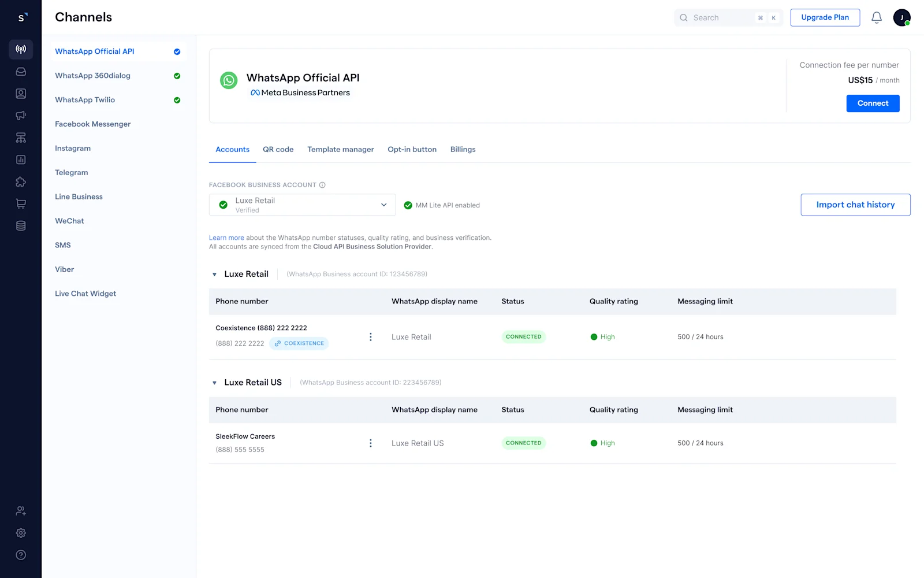Select WeChat channel
The width and height of the screenshot is (924, 578).
pos(118,221)
